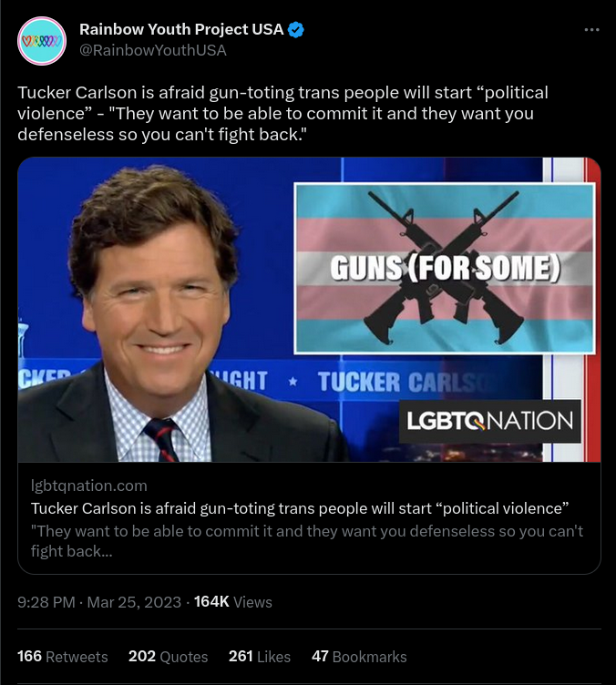Click the blue verified checkmark badge
This screenshot has width=616, height=685.
[x=296, y=30]
